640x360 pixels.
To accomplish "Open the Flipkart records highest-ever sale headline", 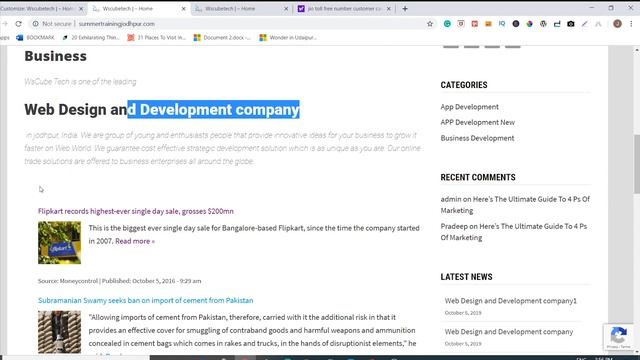I will [136, 211].
